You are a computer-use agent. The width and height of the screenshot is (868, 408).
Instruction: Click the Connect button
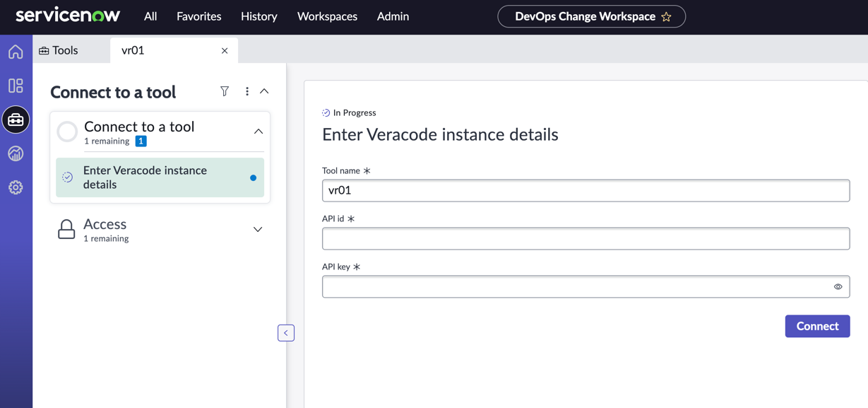(817, 326)
